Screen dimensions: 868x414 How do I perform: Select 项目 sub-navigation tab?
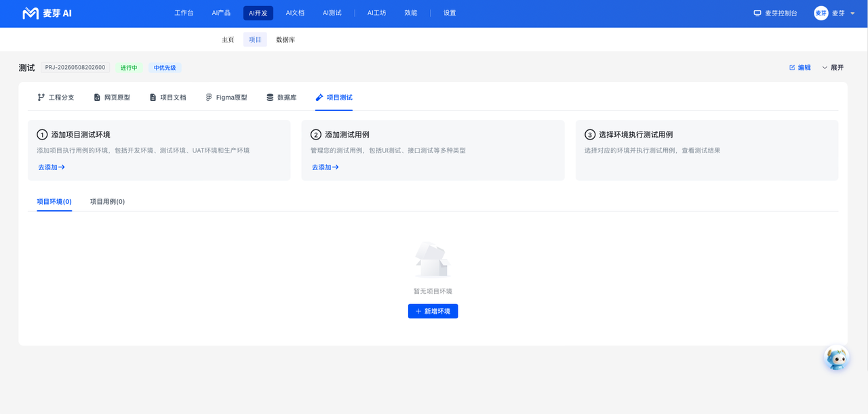(255, 40)
